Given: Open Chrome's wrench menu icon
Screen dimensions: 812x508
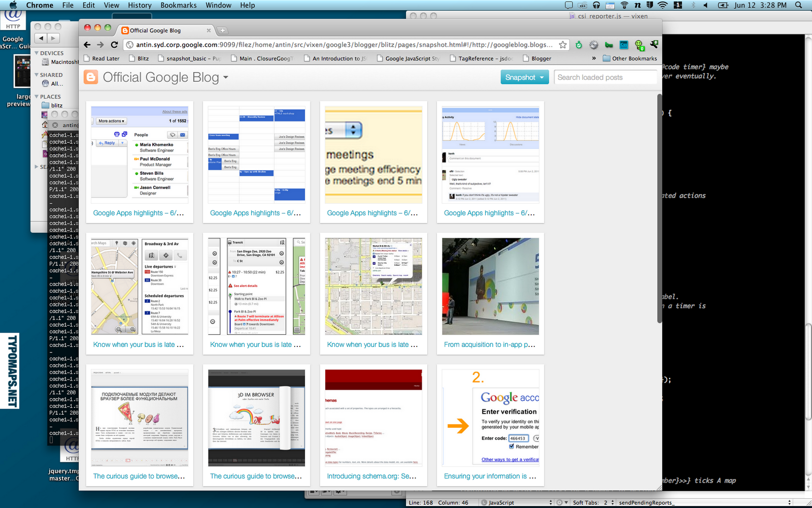Looking at the screenshot, I should (x=654, y=45).
